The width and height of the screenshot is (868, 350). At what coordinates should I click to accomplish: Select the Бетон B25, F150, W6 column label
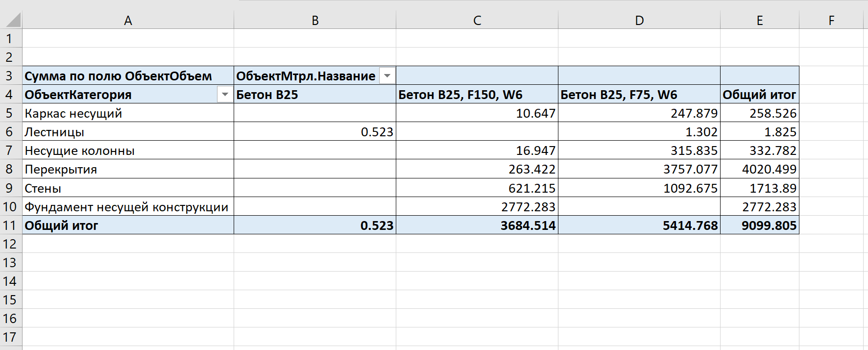click(460, 95)
